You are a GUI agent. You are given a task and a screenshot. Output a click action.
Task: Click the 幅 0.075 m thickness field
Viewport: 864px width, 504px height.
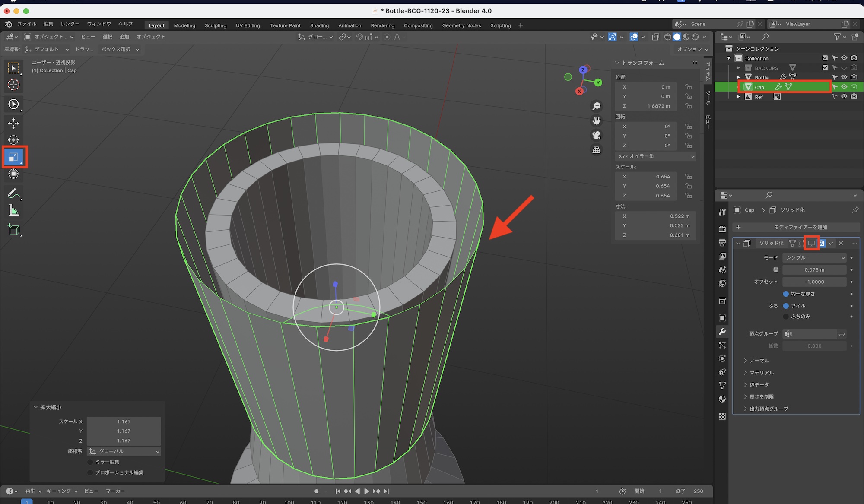[x=814, y=270]
